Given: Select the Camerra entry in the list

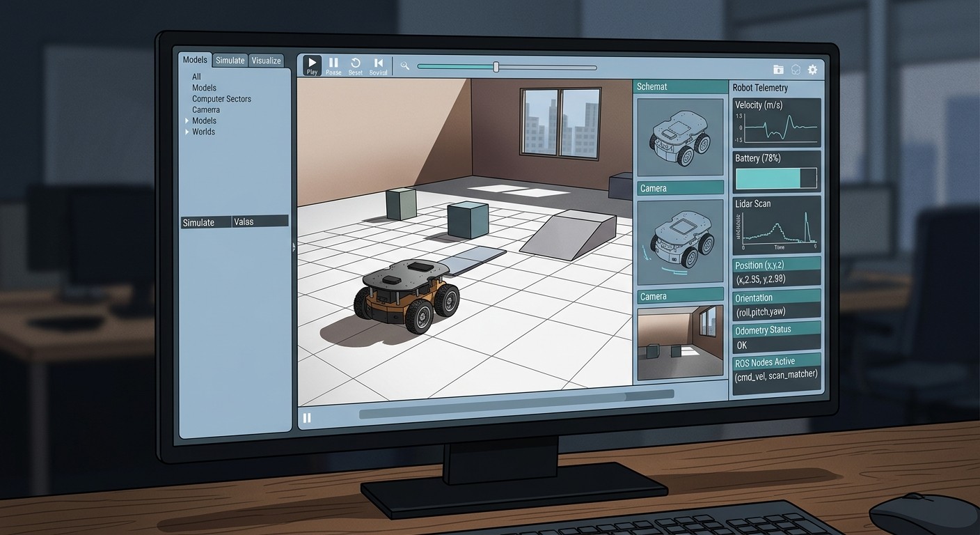Looking at the screenshot, I should [205, 109].
